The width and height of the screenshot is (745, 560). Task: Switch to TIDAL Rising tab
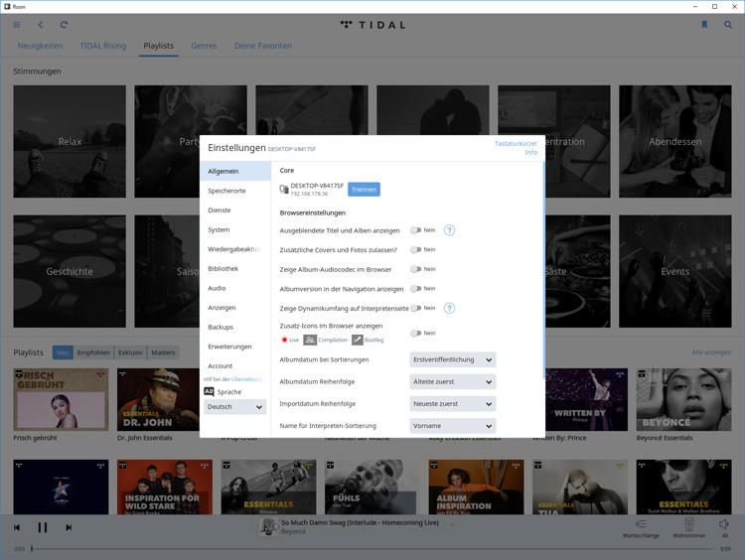103,46
